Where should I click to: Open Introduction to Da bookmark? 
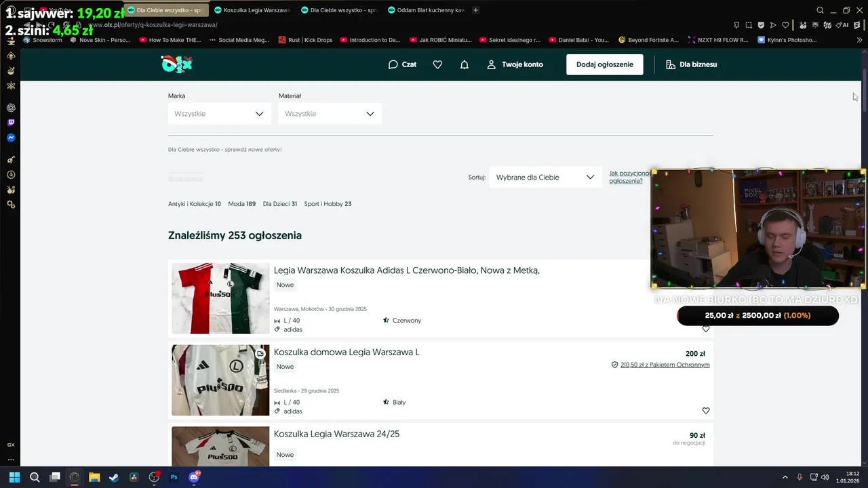pos(370,40)
